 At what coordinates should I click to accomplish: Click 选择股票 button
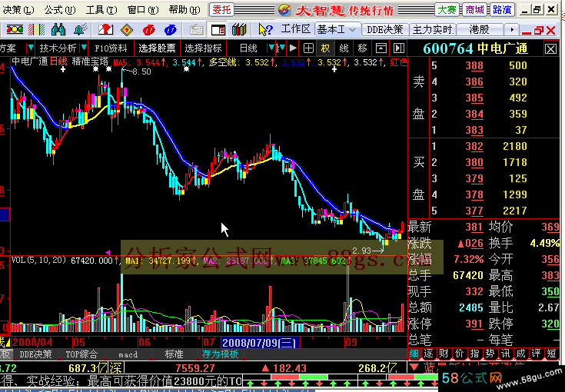157,48
